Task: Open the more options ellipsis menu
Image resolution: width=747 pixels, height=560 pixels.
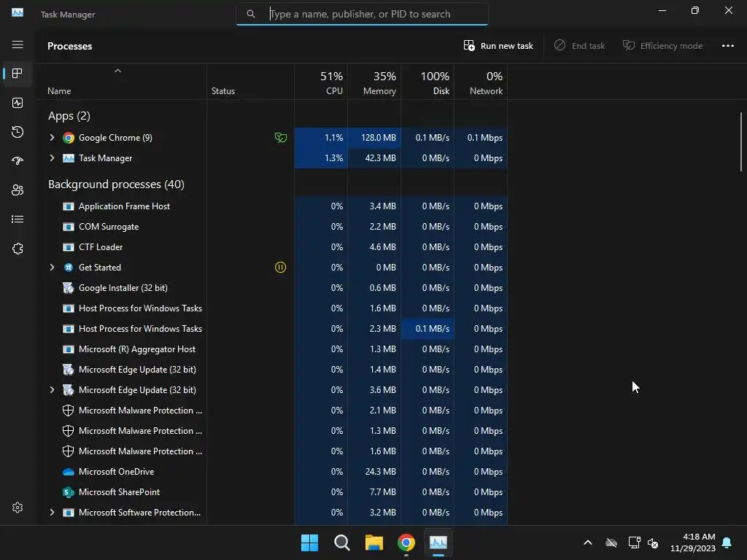Action: click(x=727, y=46)
